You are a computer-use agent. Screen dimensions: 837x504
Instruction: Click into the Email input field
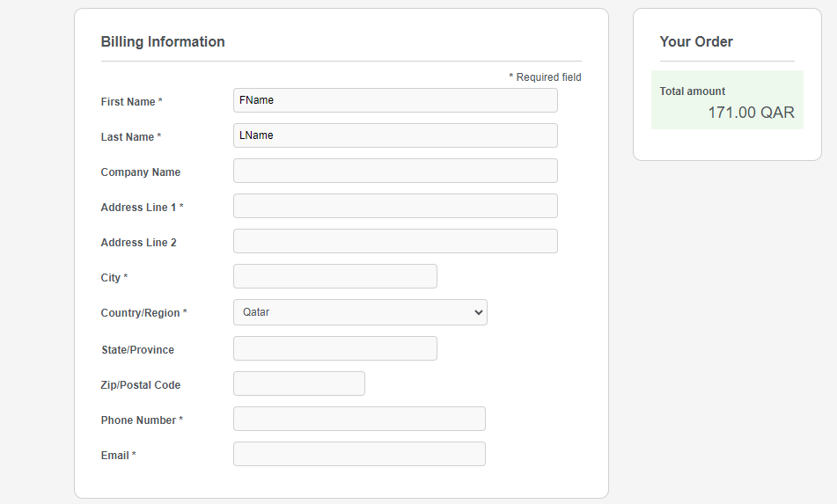click(x=359, y=454)
